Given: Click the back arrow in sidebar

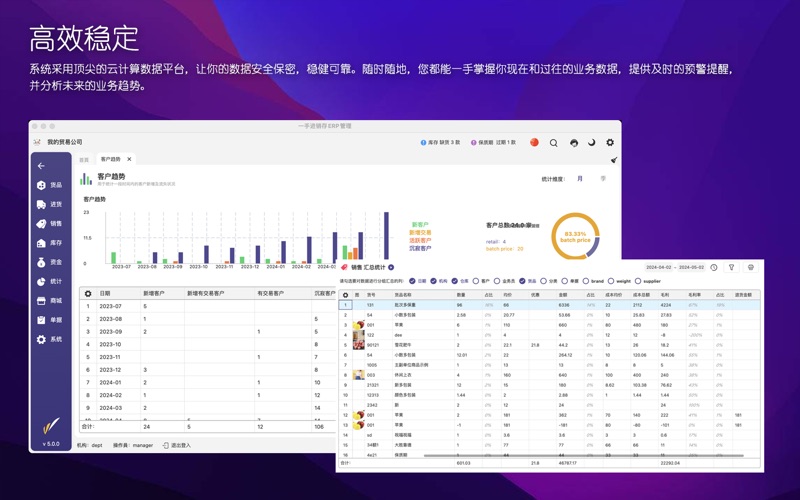Looking at the screenshot, I should tap(41, 166).
